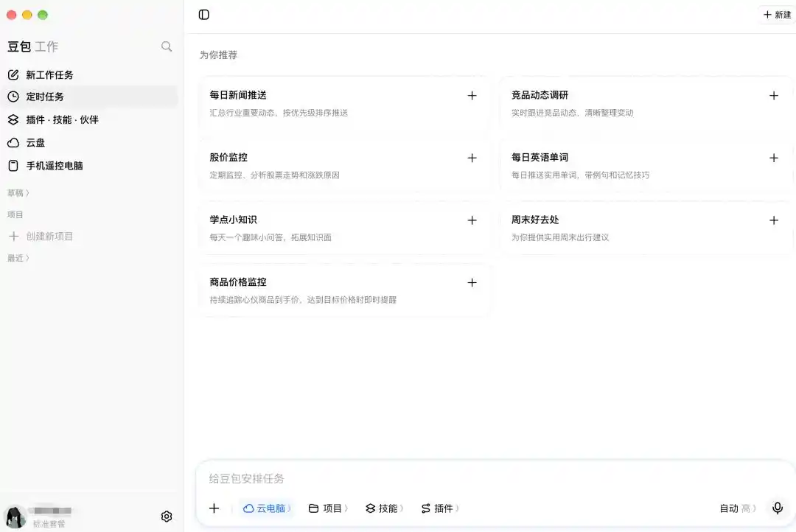Add the 周末好去处 task with plus
Viewport: 796px width, 532px height.
tap(774, 220)
